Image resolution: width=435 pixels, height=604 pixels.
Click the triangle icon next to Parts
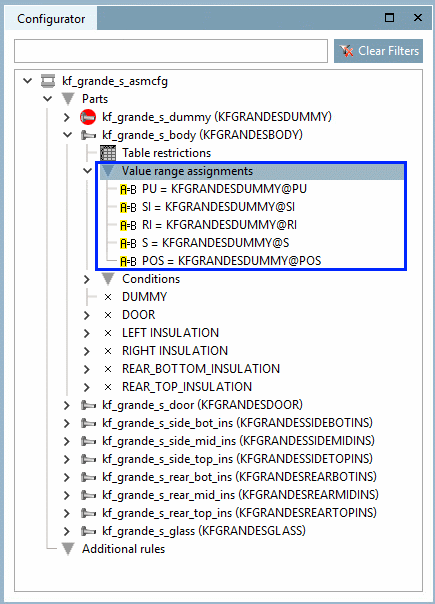68,99
